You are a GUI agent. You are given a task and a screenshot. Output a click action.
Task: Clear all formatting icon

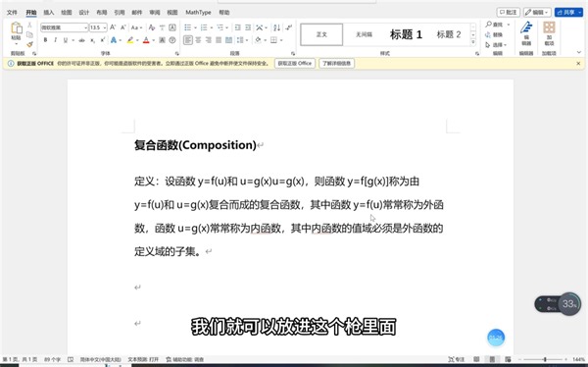tap(152, 27)
